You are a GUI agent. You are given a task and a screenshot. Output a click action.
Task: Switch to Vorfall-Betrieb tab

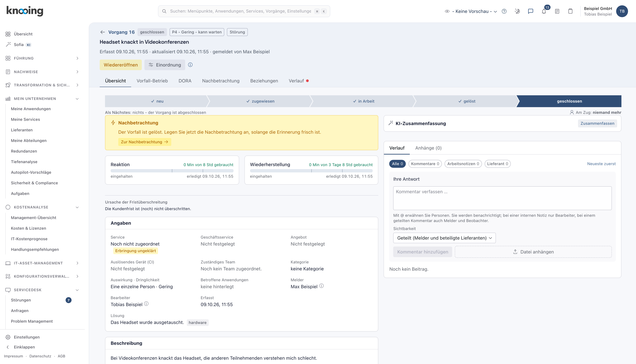tap(152, 81)
